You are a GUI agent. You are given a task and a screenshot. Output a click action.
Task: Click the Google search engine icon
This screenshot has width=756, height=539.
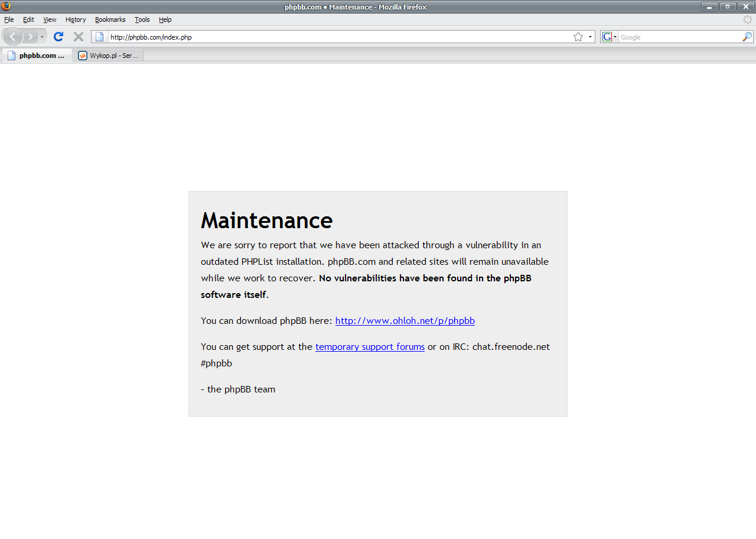pos(607,37)
